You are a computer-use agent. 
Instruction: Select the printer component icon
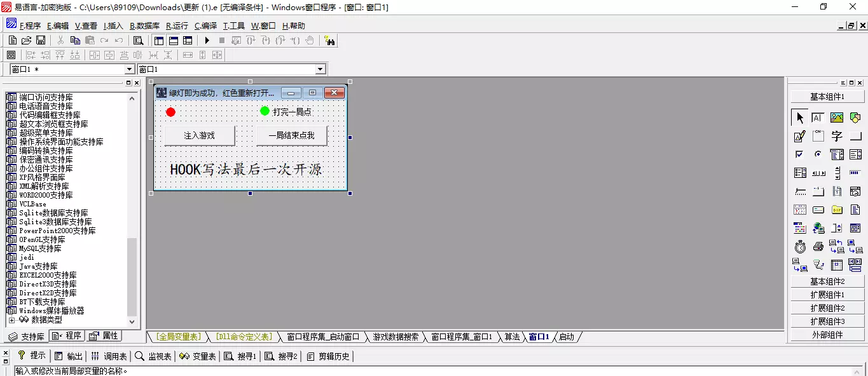(x=818, y=246)
